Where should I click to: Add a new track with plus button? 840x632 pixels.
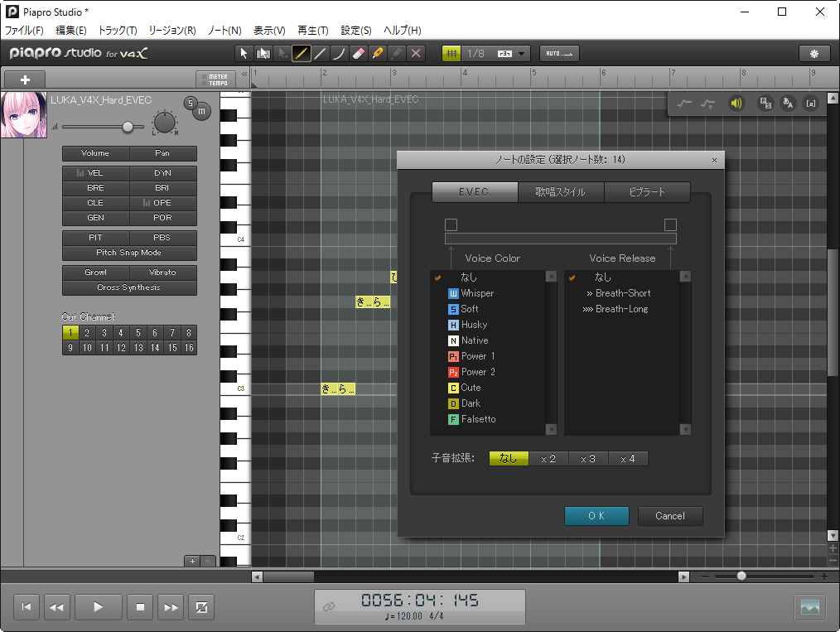coord(25,80)
